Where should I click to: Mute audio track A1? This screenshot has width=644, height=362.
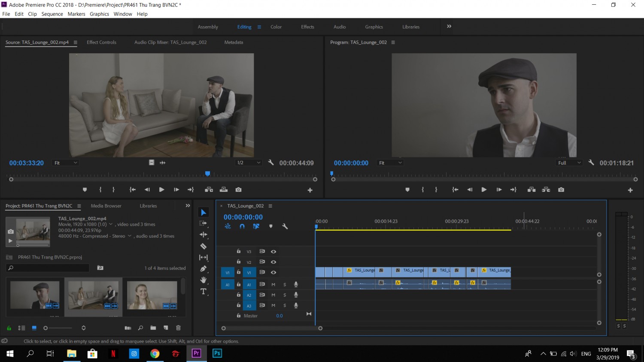273,284
